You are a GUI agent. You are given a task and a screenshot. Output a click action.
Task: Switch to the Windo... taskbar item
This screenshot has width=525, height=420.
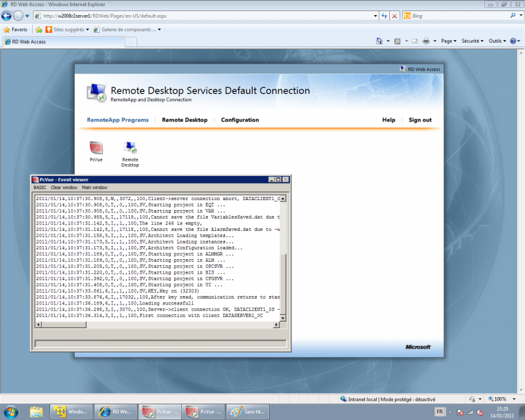tap(71, 411)
